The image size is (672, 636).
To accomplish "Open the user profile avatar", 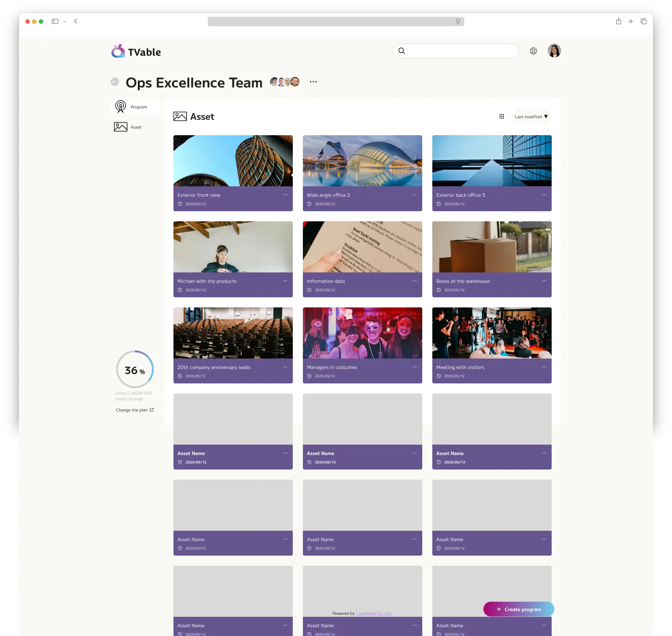I will click(x=554, y=51).
